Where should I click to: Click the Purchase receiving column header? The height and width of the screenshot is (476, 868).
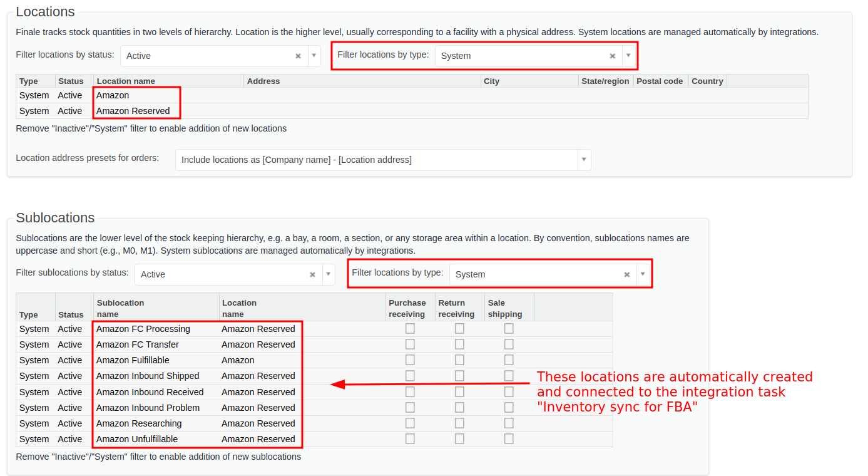click(x=410, y=307)
